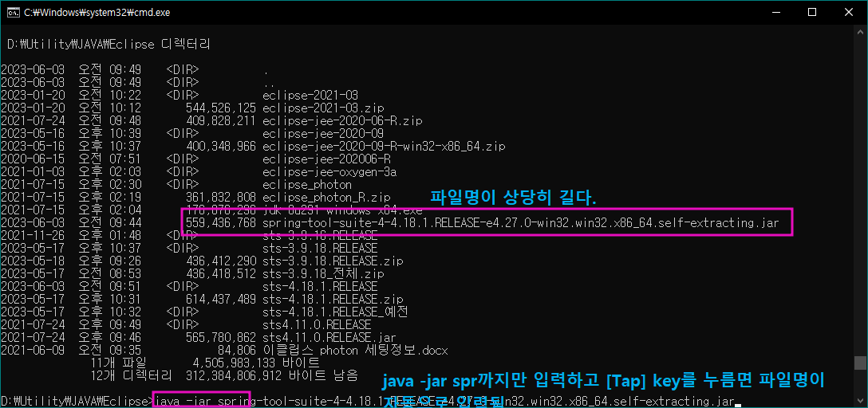
Task: Click total size 4,505,983,133 바이트
Action: tap(256, 363)
